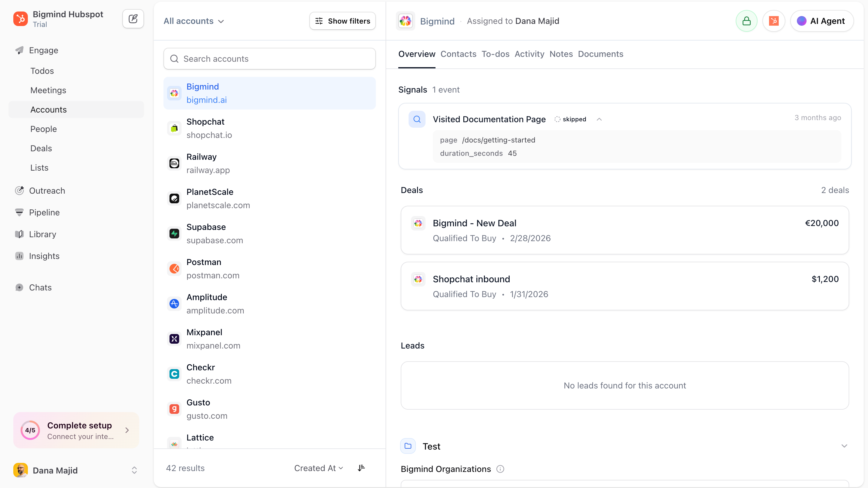Switch to the To-dos tab

click(x=495, y=54)
